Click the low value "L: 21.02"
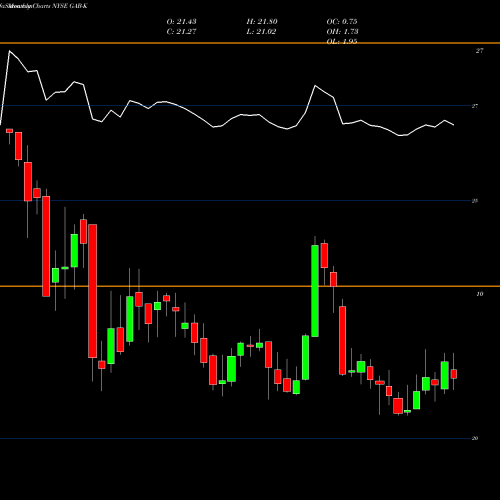Screen dimensions: 500x500 coord(261,32)
